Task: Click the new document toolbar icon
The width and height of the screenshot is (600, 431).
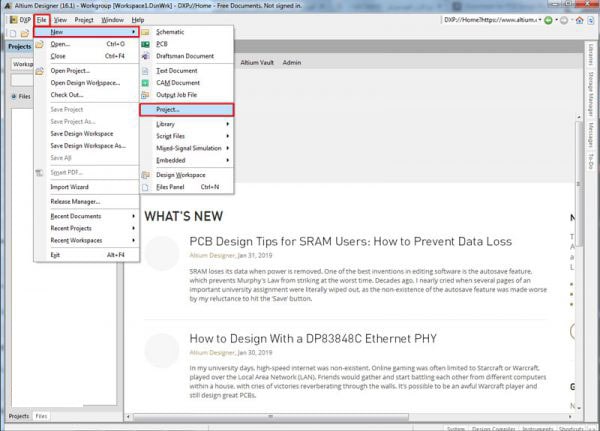Action: click(13, 34)
